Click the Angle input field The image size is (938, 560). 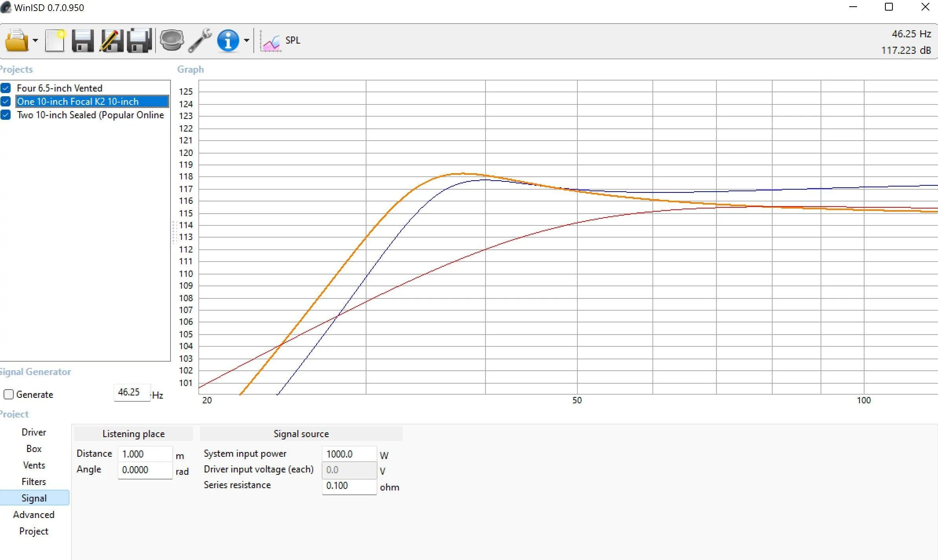click(145, 470)
